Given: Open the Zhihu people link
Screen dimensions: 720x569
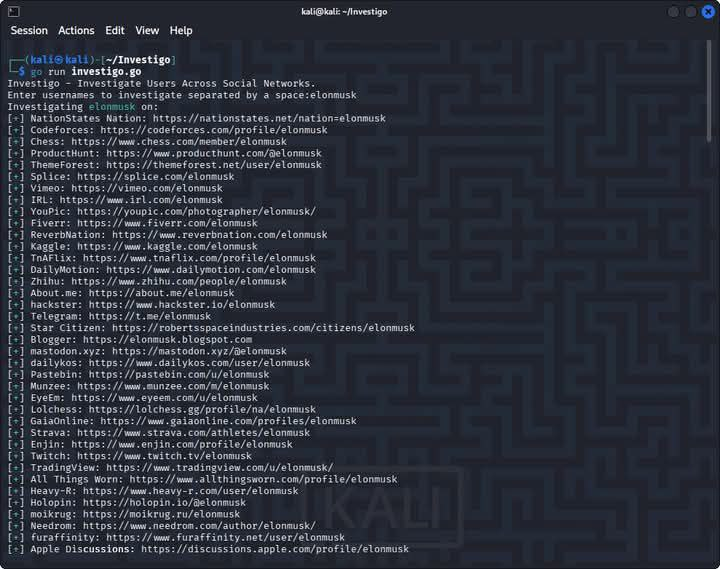Looking at the screenshot, I should coord(179,282).
